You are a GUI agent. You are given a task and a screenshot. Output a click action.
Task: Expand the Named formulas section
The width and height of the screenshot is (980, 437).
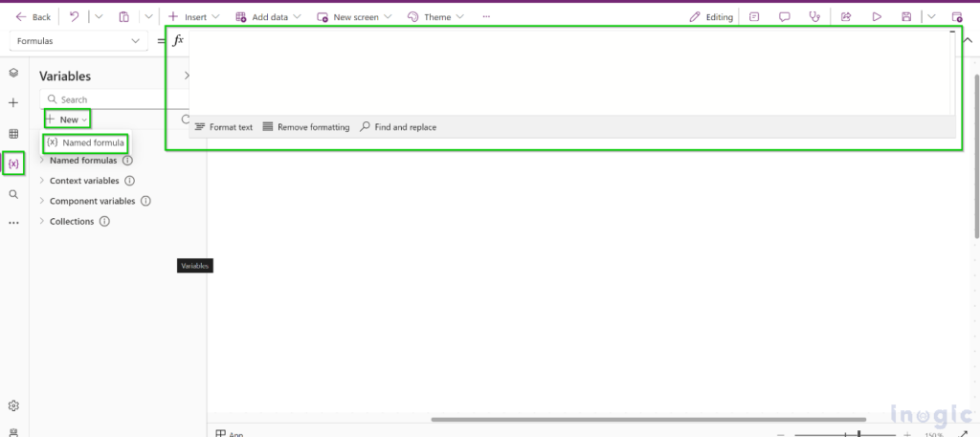(42, 161)
